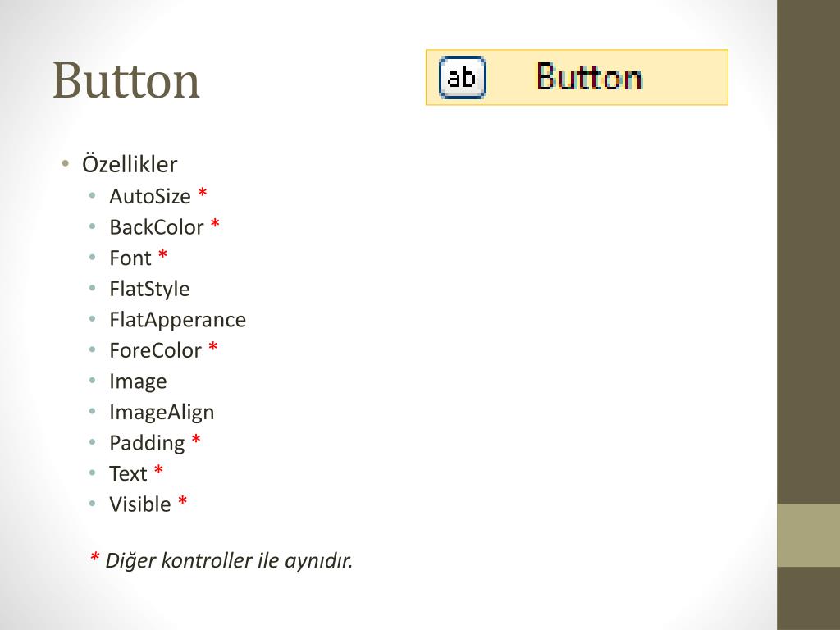Click the footnote "Diğer kontroller ile aynıdır."

click(230, 560)
